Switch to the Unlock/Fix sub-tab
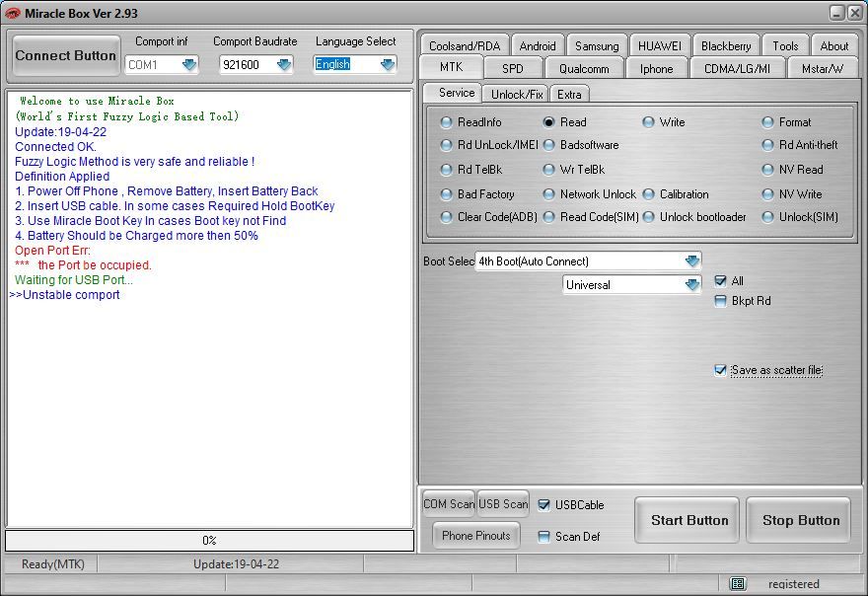868x596 pixels. [x=517, y=94]
